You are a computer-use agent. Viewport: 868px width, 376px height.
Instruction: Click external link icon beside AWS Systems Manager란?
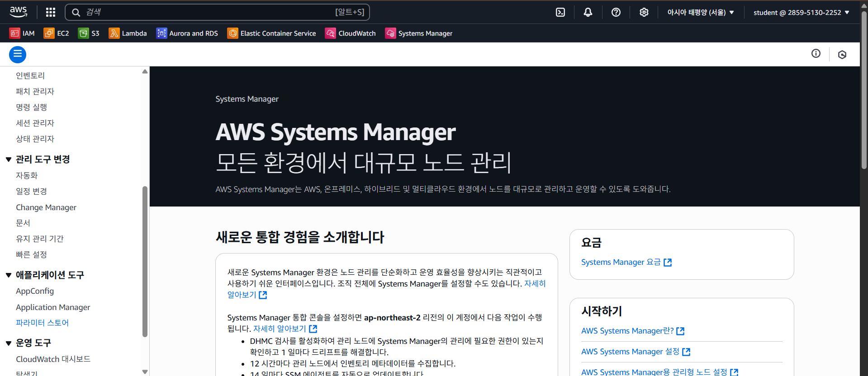(x=680, y=331)
